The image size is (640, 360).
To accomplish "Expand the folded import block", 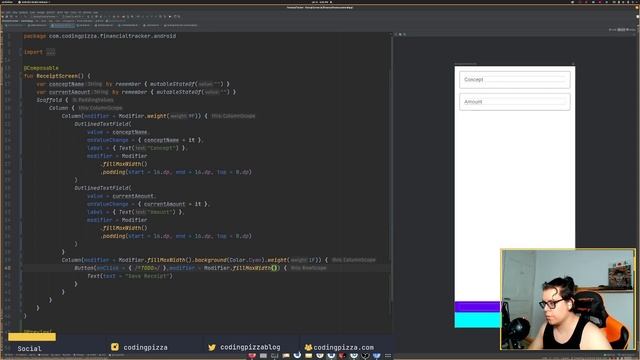I will click(50, 52).
